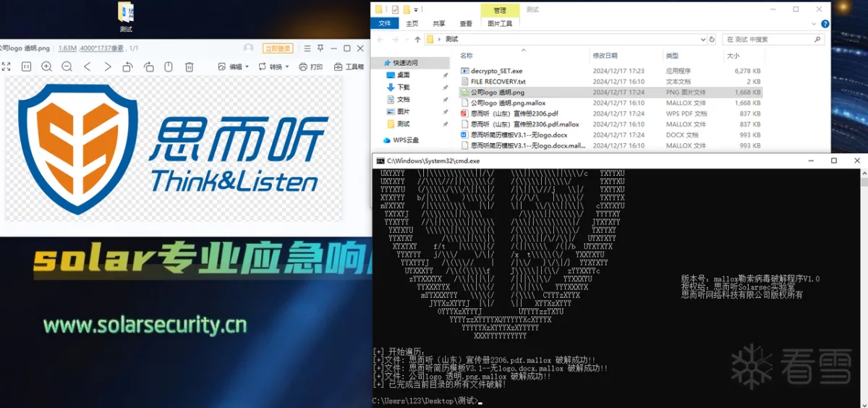
Task: Refresh the Explorer folder view
Action: pyautogui.click(x=712, y=39)
